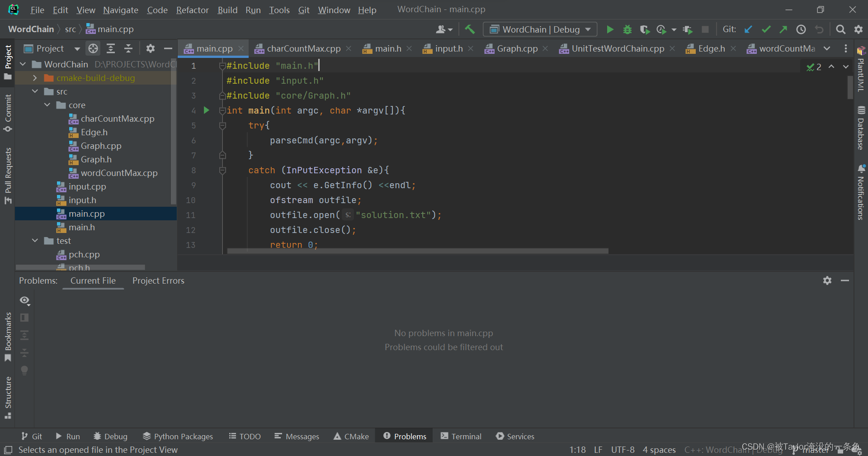Open editor tabs more-options menu
The image size is (868, 456).
point(846,48)
